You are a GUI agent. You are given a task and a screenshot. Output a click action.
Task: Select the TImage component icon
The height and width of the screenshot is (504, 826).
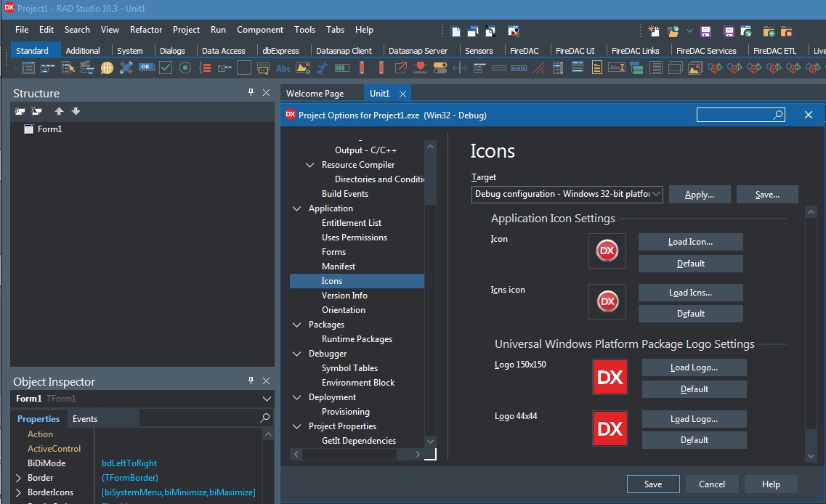(x=303, y=68)
